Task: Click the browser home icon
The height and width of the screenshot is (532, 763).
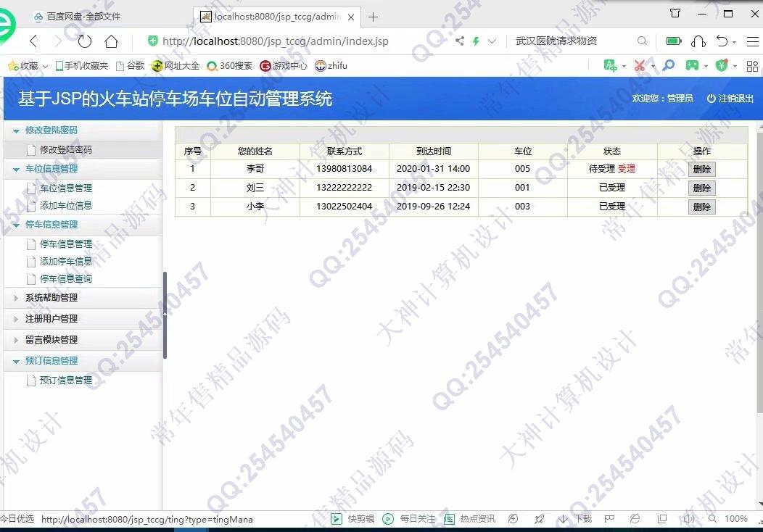Action: click(111, 41)
